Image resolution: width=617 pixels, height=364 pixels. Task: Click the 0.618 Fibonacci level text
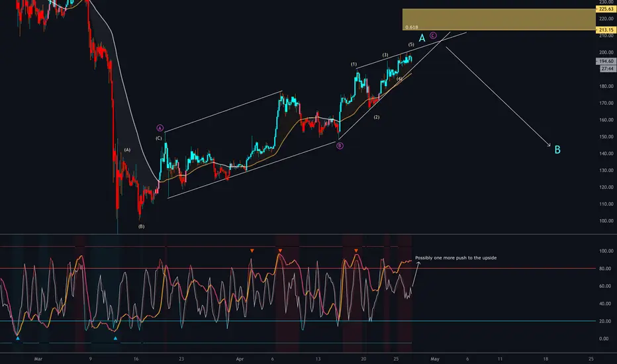[412, 27]
